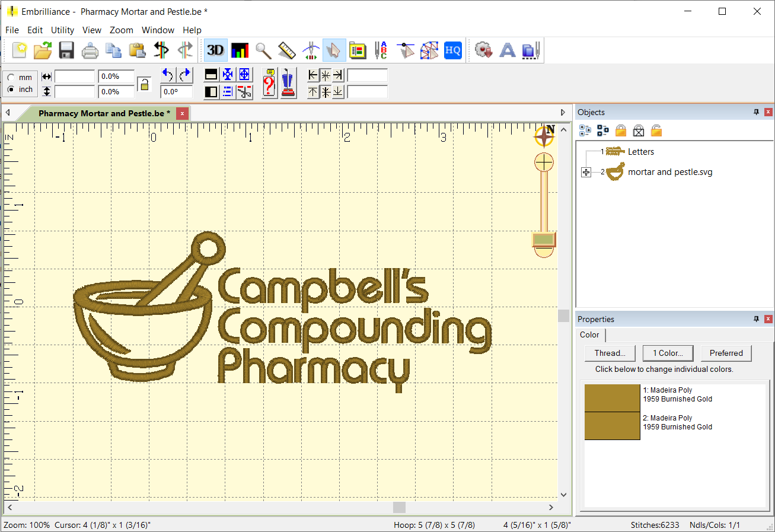Select the mm units radio button
The width and height of the screenshot is (775, 532).
pyautogui.click(x=11, y=78)
